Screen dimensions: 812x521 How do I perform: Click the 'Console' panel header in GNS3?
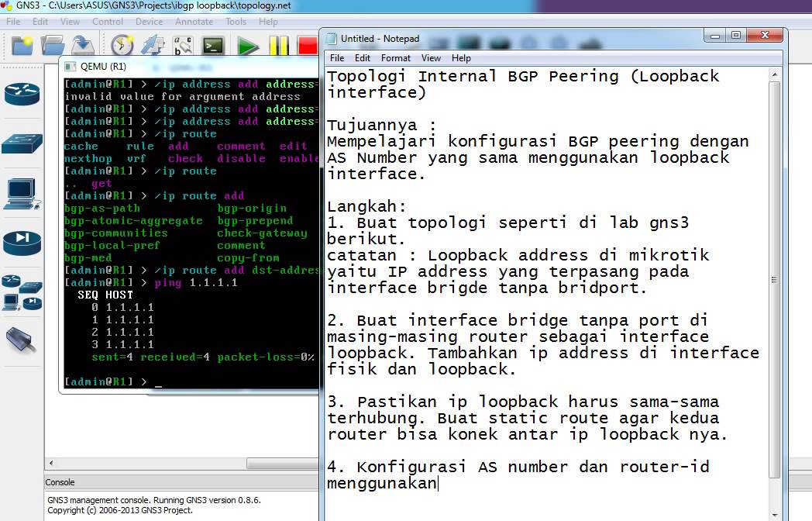pos(60,482)
